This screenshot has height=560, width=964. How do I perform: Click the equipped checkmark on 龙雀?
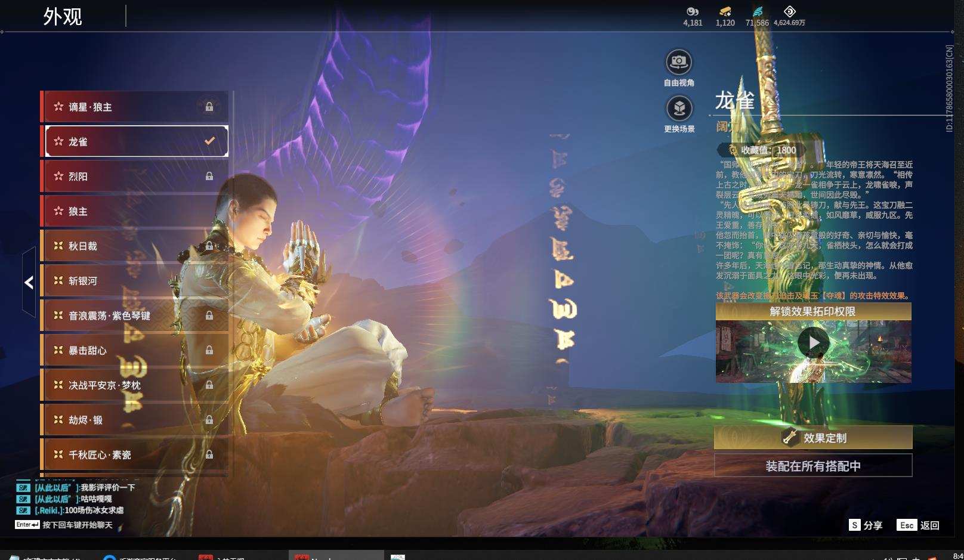point(209,141)
